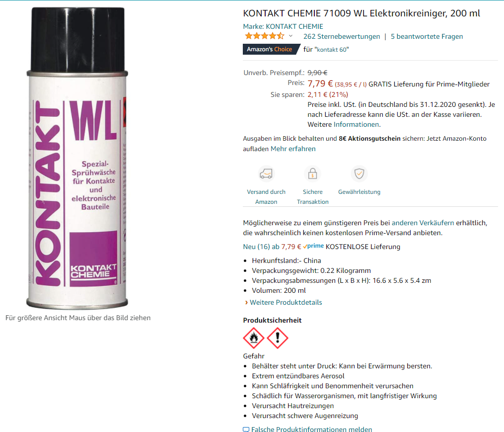Screen dimensions: 504x432
Task: Open the 5 beantwortete Fragen link
Action: coord(427,36)
